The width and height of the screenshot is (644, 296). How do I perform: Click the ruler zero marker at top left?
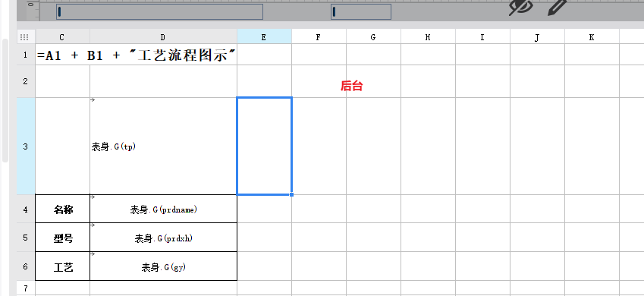[x=31, y=5]
